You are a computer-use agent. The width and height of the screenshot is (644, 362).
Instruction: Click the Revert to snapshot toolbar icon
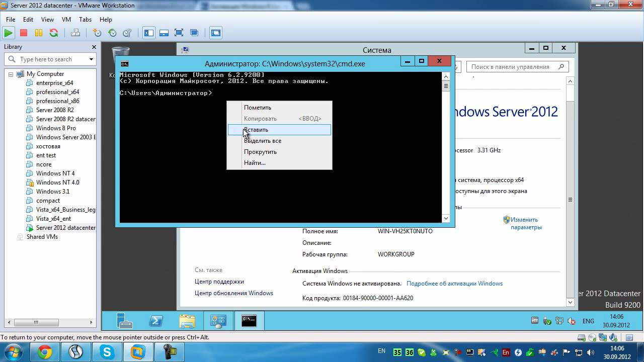coord(112,33)
